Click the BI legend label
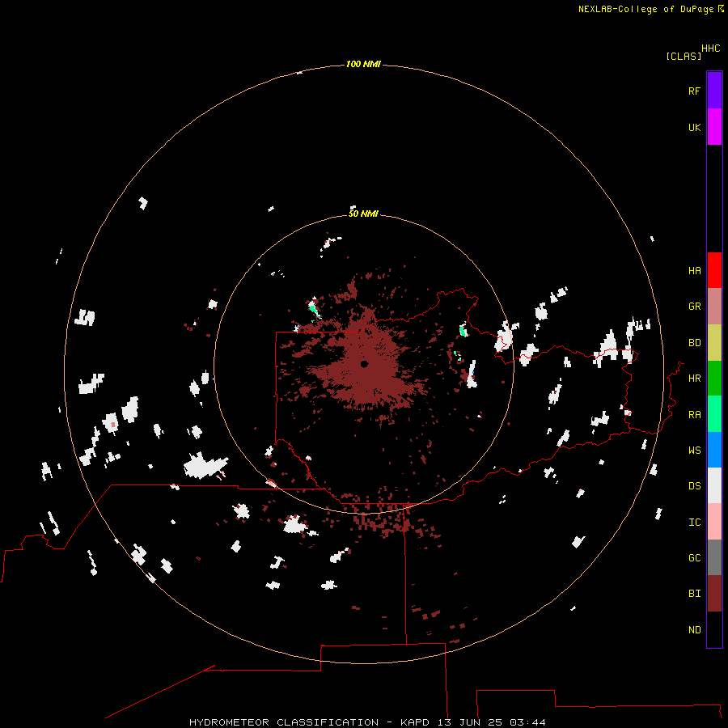Viewport: 728px width, 728px height. [694, 594]
